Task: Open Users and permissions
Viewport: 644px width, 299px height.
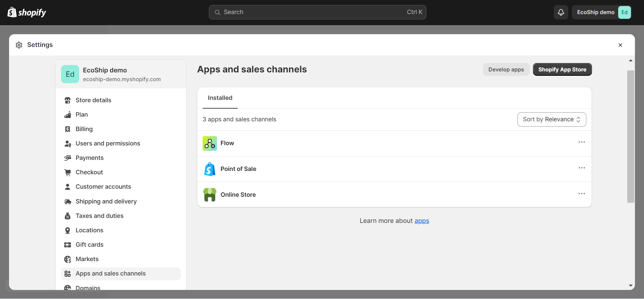Action: pyautogui.click(x=121, y=143)
